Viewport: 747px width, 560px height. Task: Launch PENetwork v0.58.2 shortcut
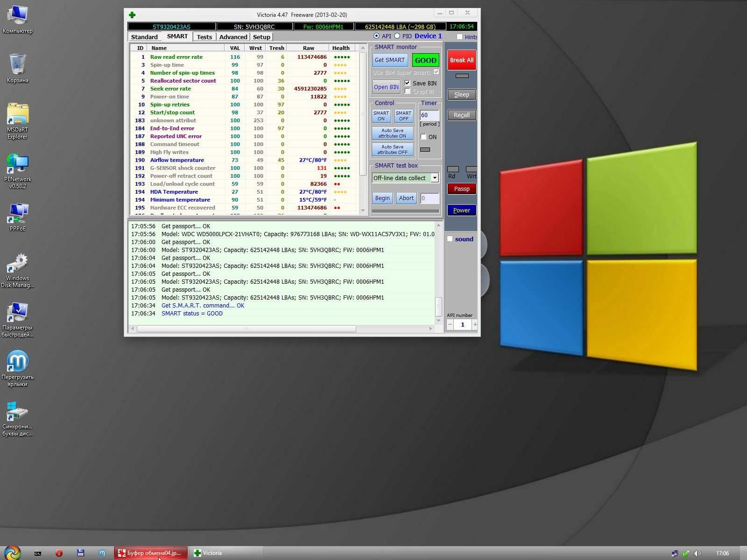pos(17,171)
